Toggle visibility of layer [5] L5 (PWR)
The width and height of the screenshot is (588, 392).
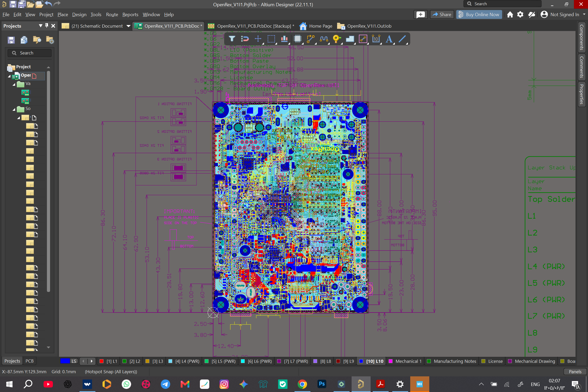point(207,361)
